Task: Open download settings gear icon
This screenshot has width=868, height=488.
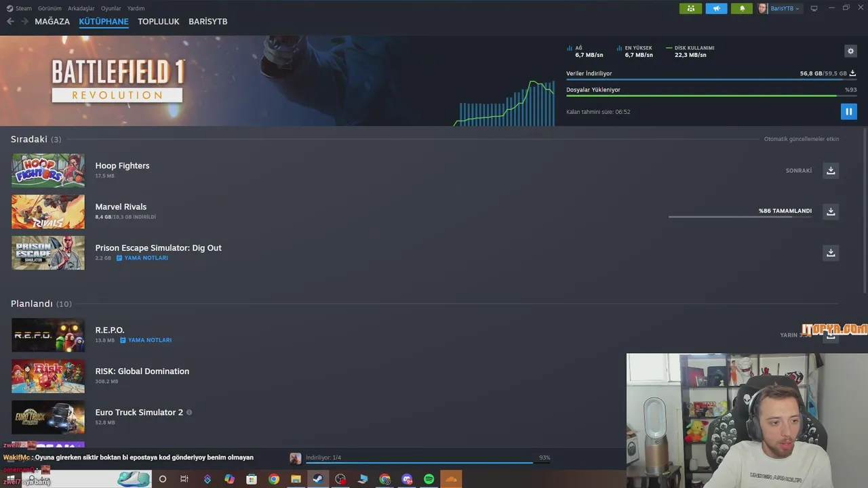Action: (x=850, y=51)
